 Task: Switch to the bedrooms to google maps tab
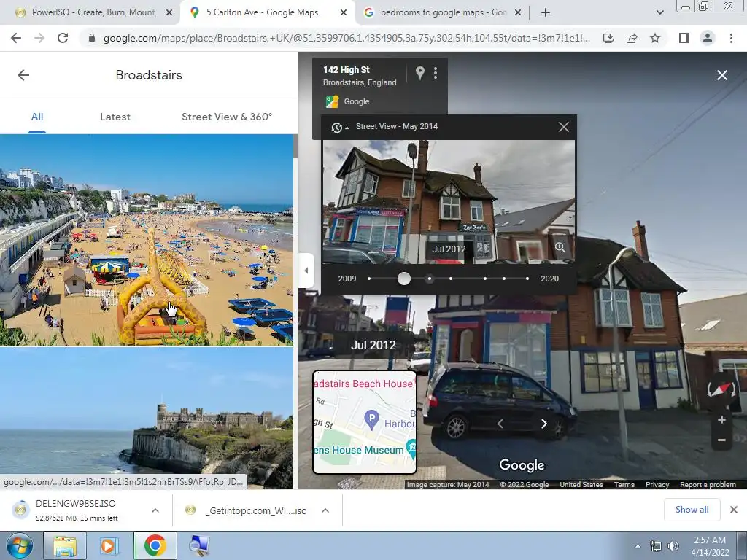tap(442, 13)
